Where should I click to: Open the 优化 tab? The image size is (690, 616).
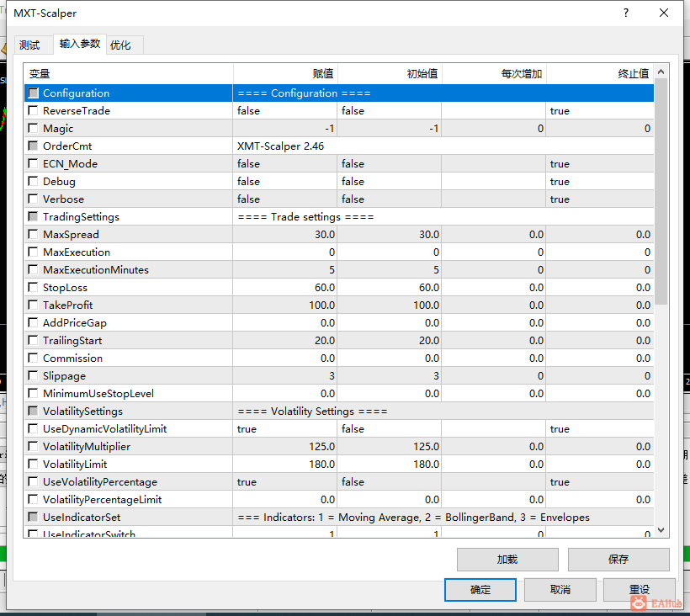125,45
